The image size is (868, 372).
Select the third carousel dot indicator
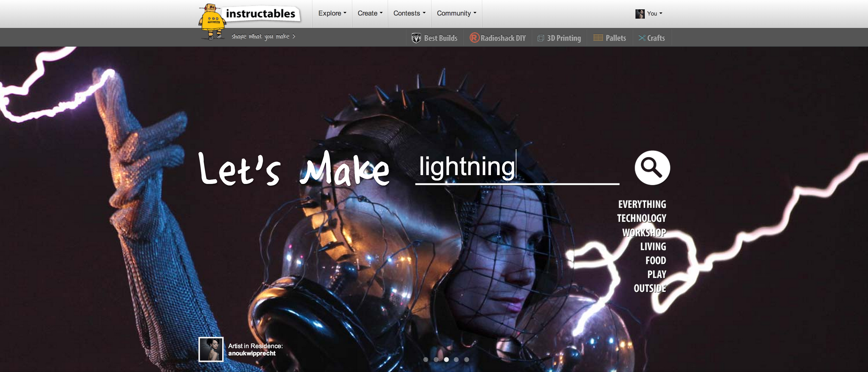point(446,360)
